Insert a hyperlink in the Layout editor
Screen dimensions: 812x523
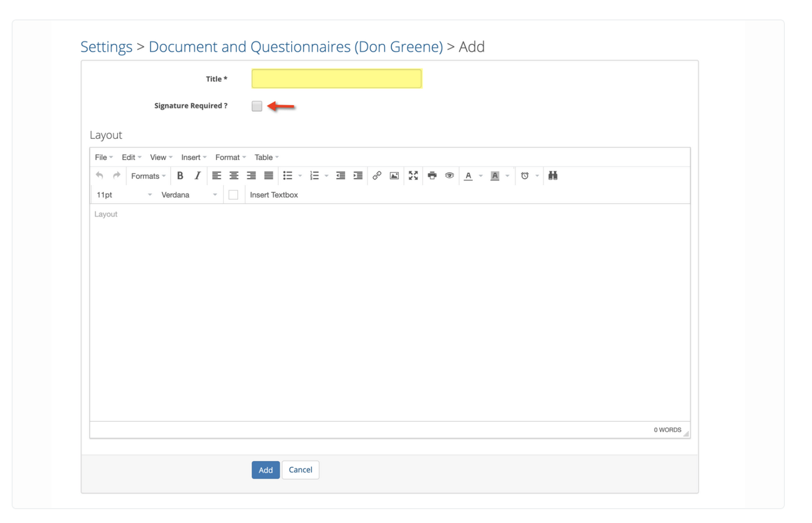(x=377, y=175)
